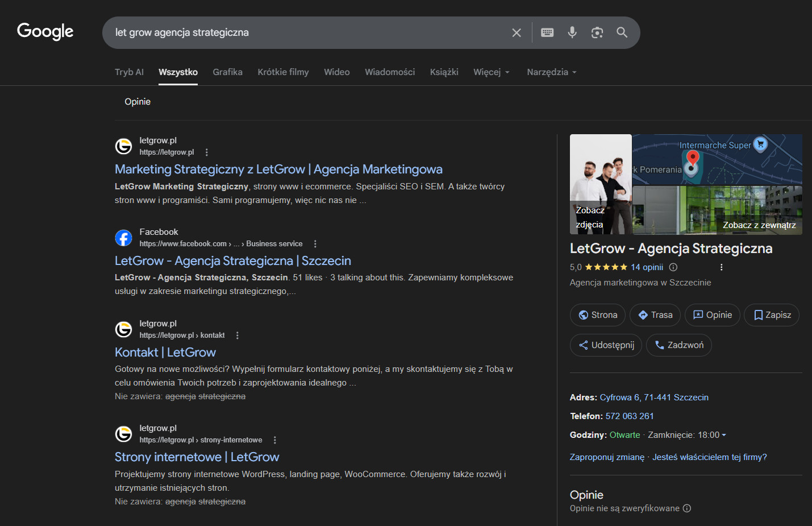Click the Facebook favicon beside the Facebook result
The image size is (812, 526).
coord(123,238)
